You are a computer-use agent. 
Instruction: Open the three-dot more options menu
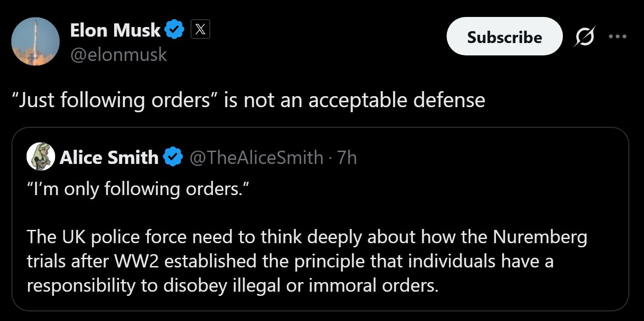point(617,37)
